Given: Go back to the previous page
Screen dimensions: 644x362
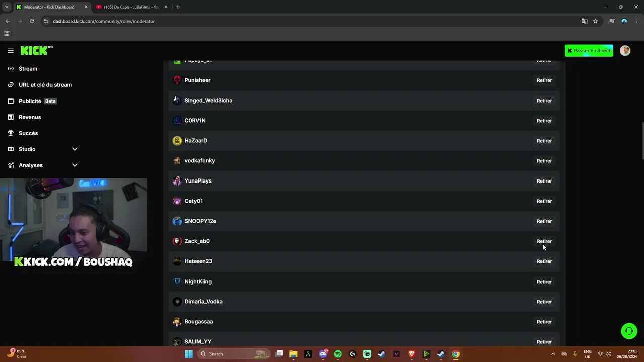Looking at the screenshot, I should tap(8, 21).
